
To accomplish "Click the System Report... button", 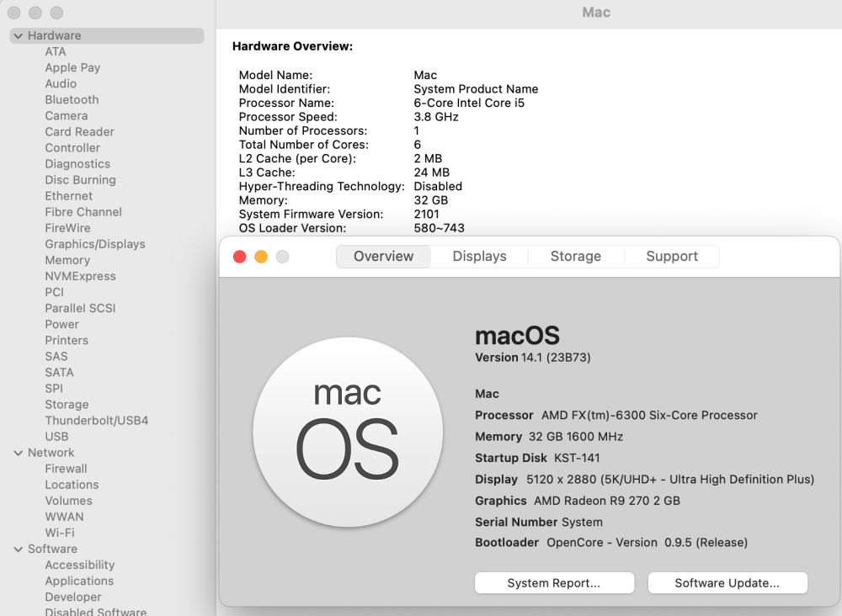I will tap(554, 582).
